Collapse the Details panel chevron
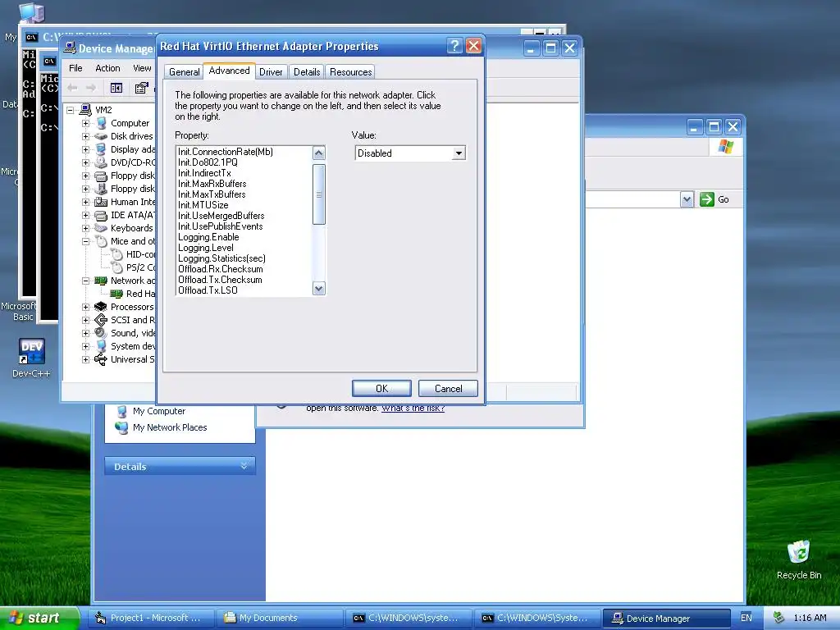The width and height of the screenshot is (840, 630). [244, 466]
